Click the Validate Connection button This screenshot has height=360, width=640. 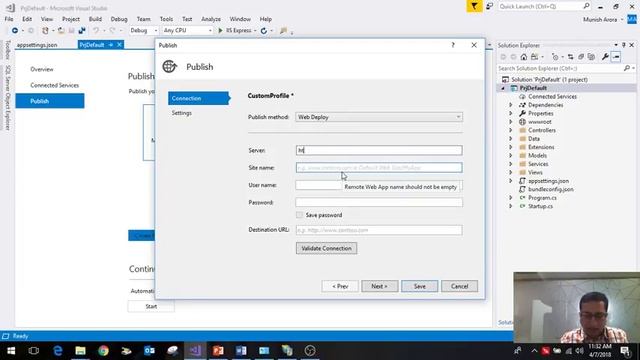327,248
